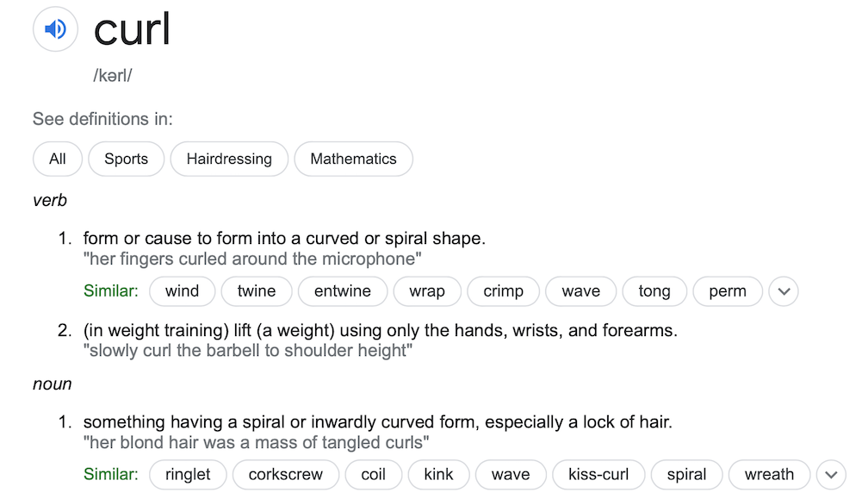Screen dimensions: 868x499
Task: Click the 'wrap' synonym chip
Action: click(x=427, y=291)
